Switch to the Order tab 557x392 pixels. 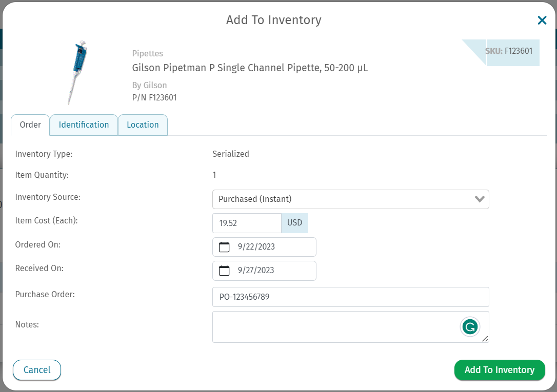coord(30,125)
